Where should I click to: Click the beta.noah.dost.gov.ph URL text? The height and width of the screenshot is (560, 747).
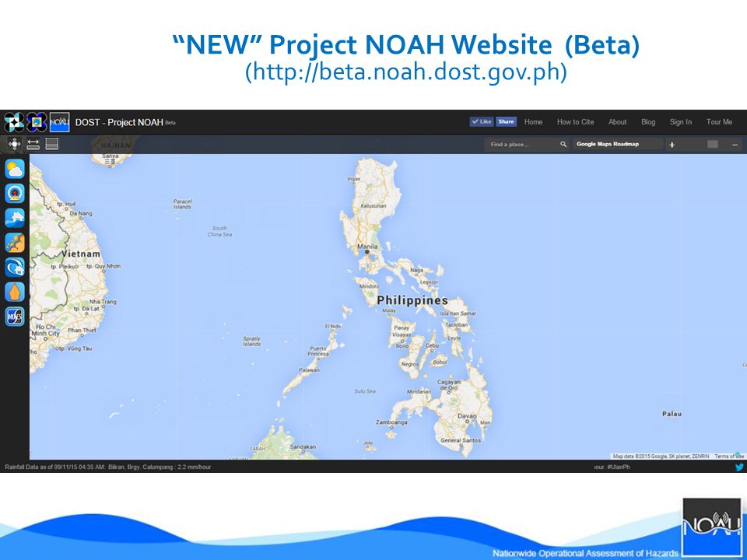(406, 72)
